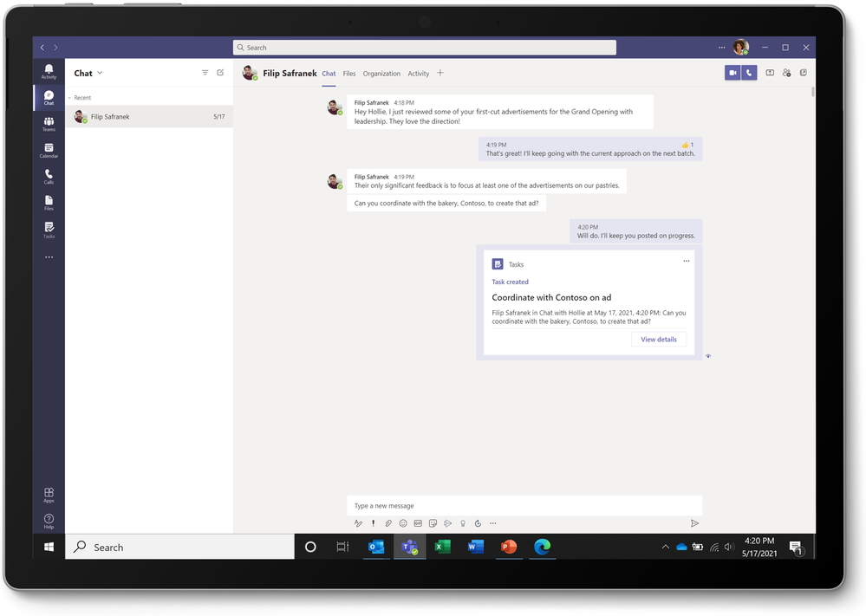Open OneDrive in the system tray
The height and width of the screenshot is (616, 866).
[681, 547]
